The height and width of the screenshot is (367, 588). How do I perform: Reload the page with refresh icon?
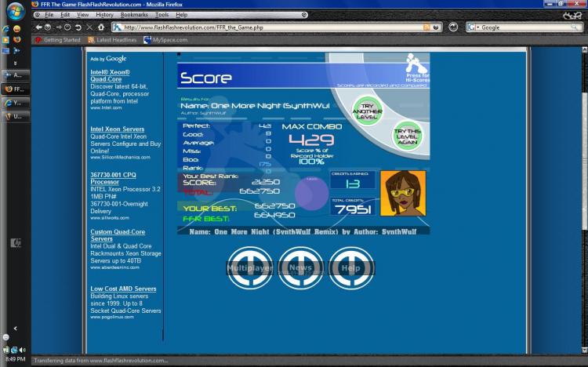click(78, 27)
